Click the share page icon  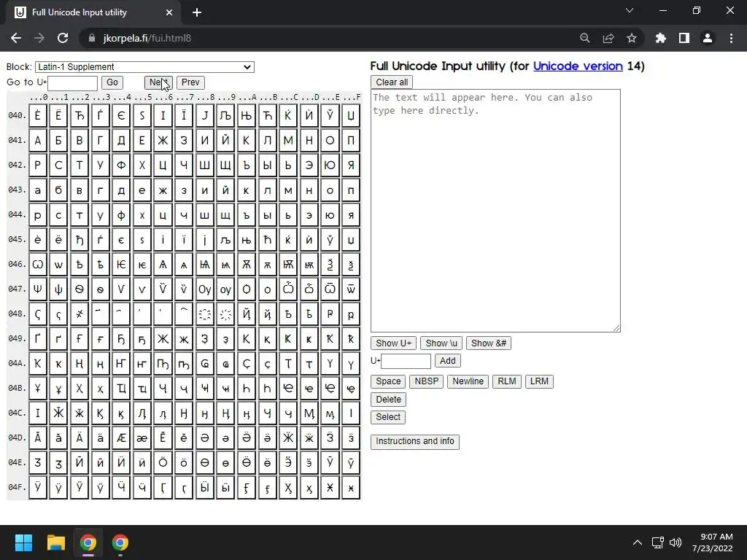608,38
